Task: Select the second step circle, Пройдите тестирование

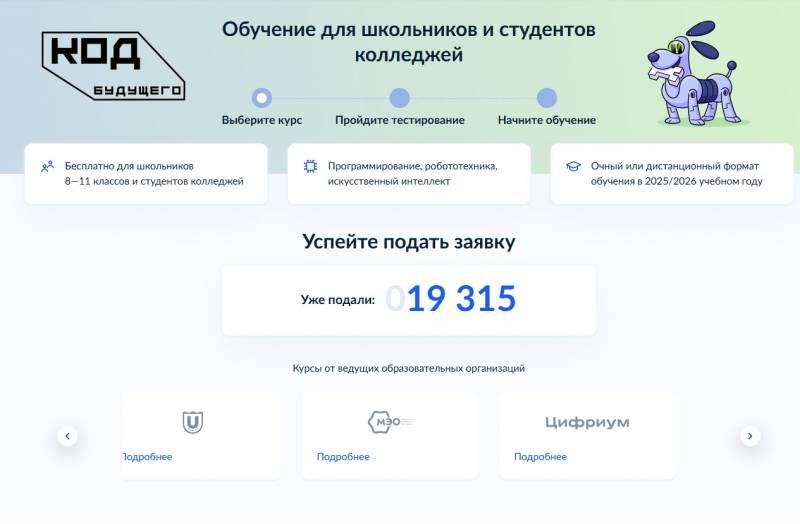Action: coord(400,98)
